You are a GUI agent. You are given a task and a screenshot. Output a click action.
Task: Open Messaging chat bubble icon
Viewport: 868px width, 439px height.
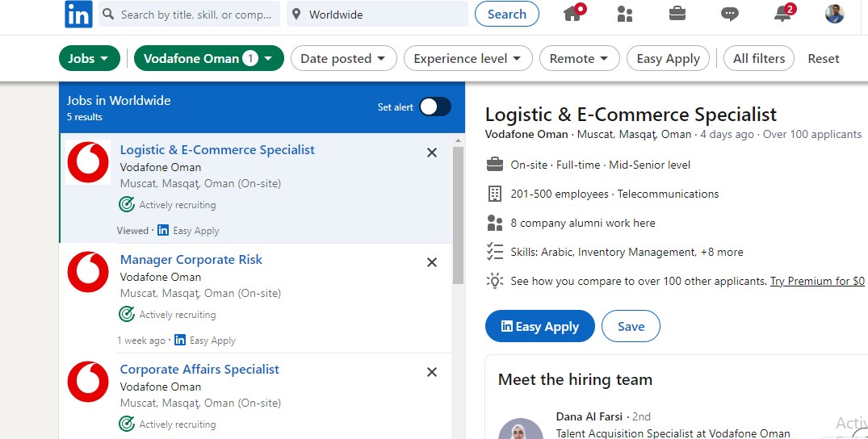(730, 15)
